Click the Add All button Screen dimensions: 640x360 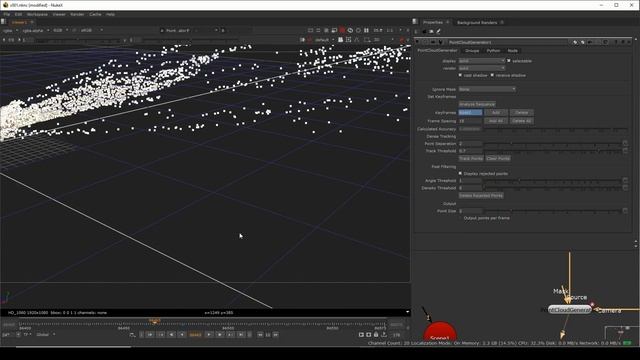point(496,121)
